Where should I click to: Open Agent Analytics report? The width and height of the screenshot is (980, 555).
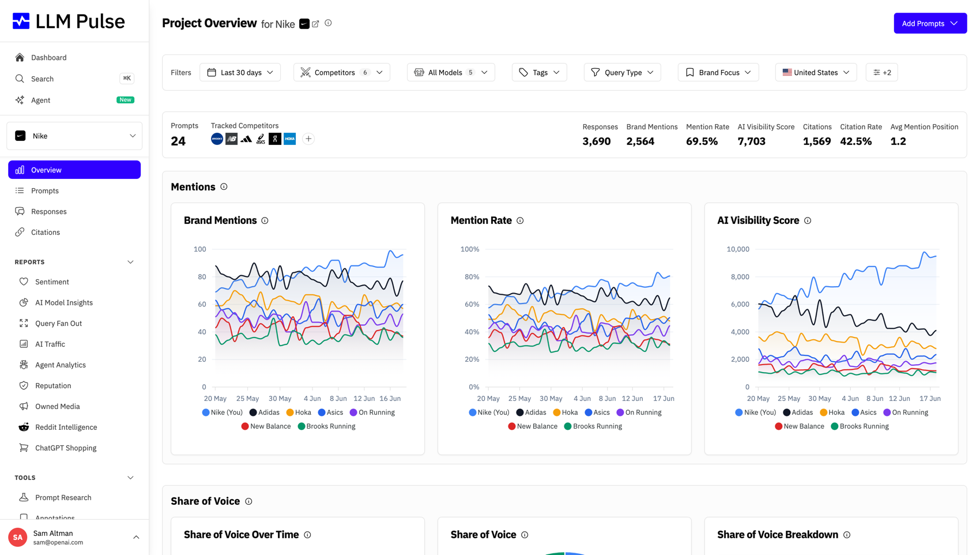pos(74,365)
